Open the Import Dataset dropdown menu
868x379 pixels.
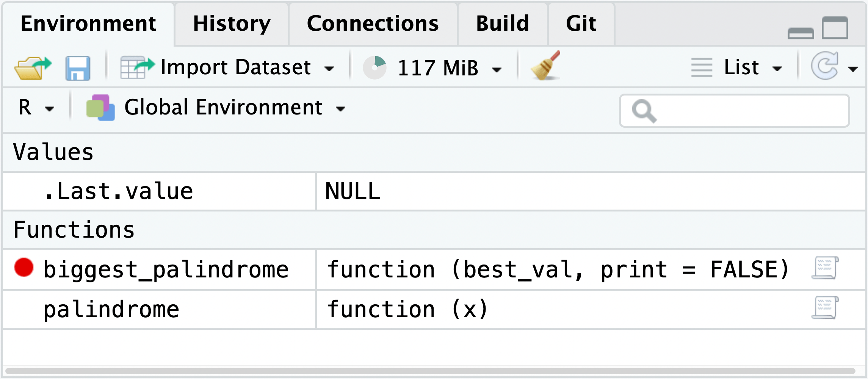[x=331, y=68]
